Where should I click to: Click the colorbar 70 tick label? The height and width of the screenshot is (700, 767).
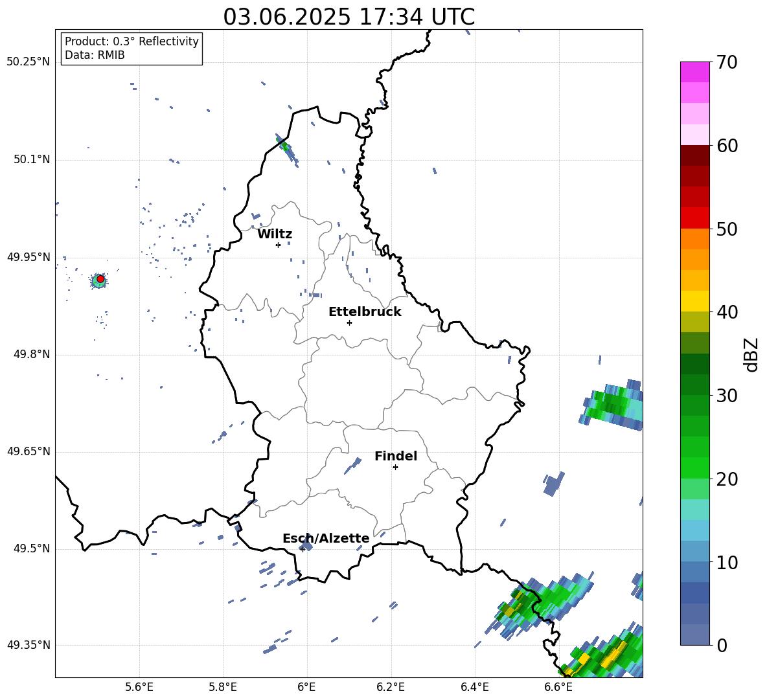[727, 63]
